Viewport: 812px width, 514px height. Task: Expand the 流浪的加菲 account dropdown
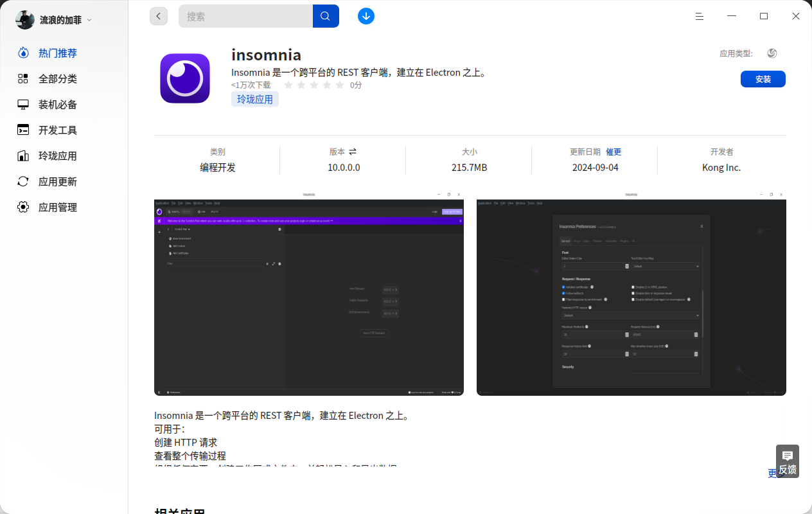click(x=89, y=20)
